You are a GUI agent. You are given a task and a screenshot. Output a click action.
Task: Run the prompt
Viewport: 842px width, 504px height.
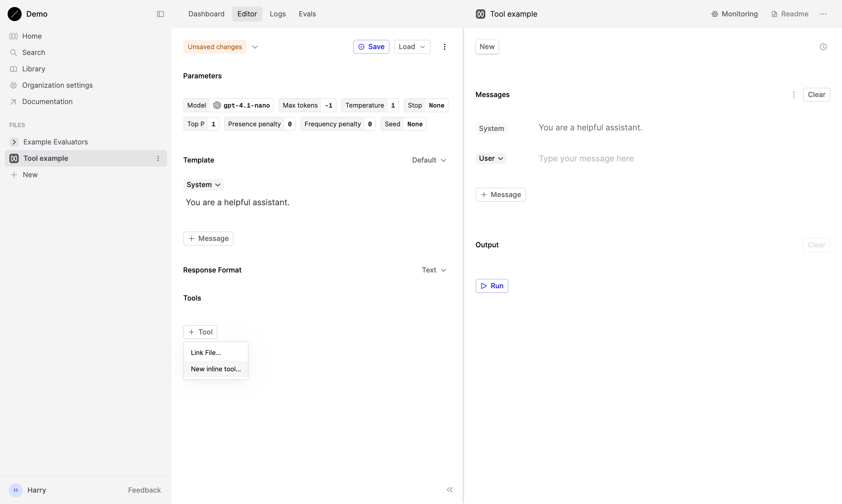click(x=491, y=286)
